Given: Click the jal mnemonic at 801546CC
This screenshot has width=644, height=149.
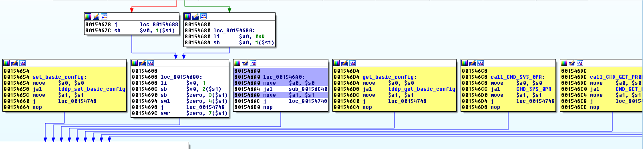Looking at the screenshot, I should click(495, 89).
